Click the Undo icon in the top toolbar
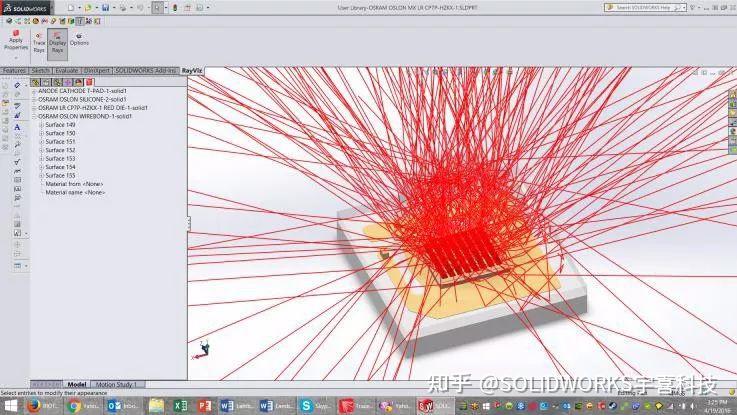This screenshot has height=415, width=737. coord(140,8)
